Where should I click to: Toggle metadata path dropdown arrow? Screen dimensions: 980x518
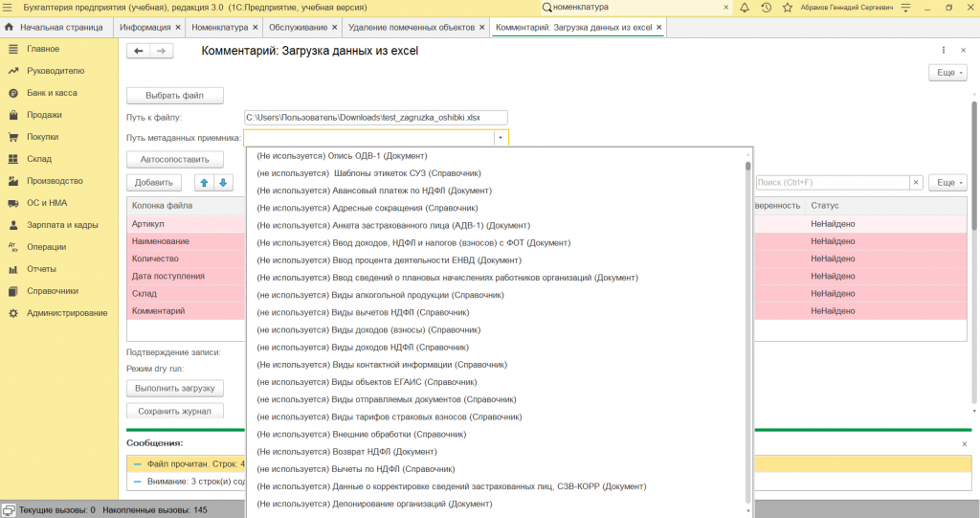click(x=500, y=138)
